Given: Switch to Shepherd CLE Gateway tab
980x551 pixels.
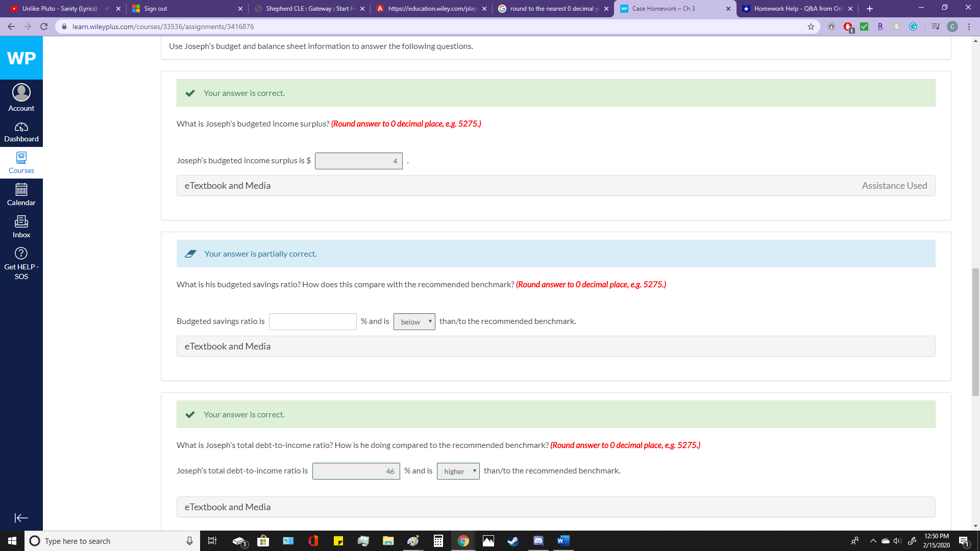Looking at the screenshot, I should coord(309,9).
